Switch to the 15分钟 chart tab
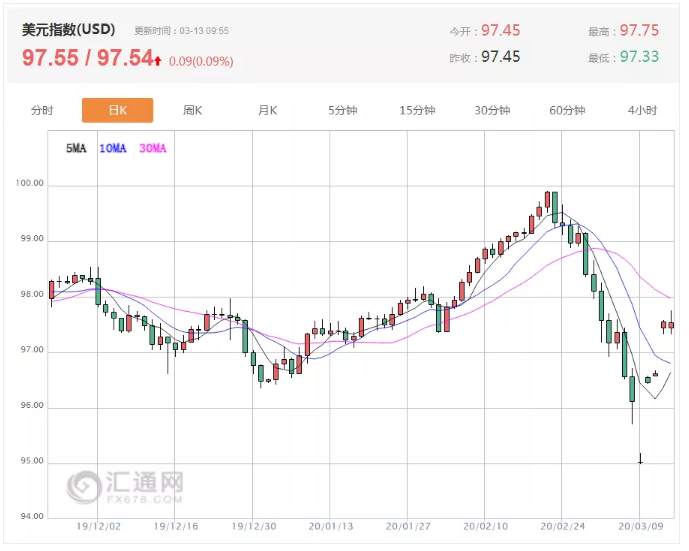Viewport: 689px width, 551px height. pos(417,110)
